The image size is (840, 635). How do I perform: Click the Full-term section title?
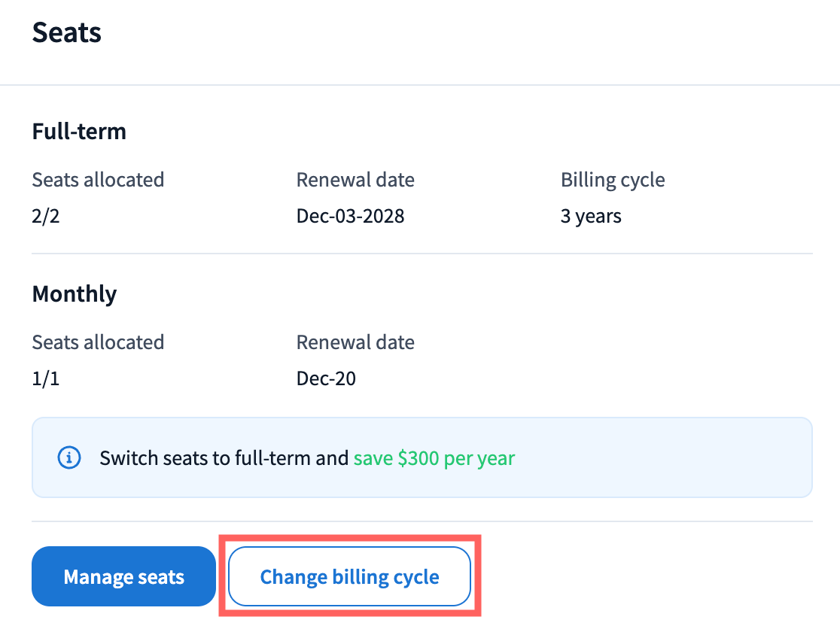(x=79, y=132)
